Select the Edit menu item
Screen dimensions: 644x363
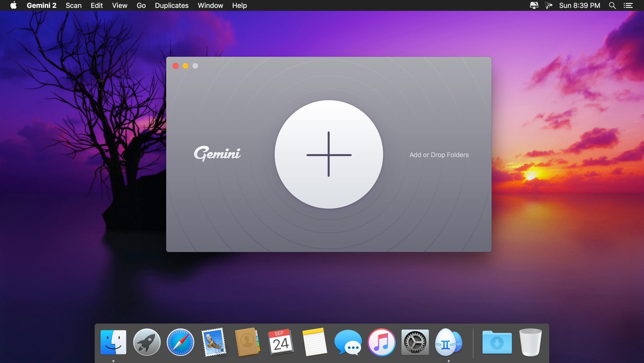[97, 5]
